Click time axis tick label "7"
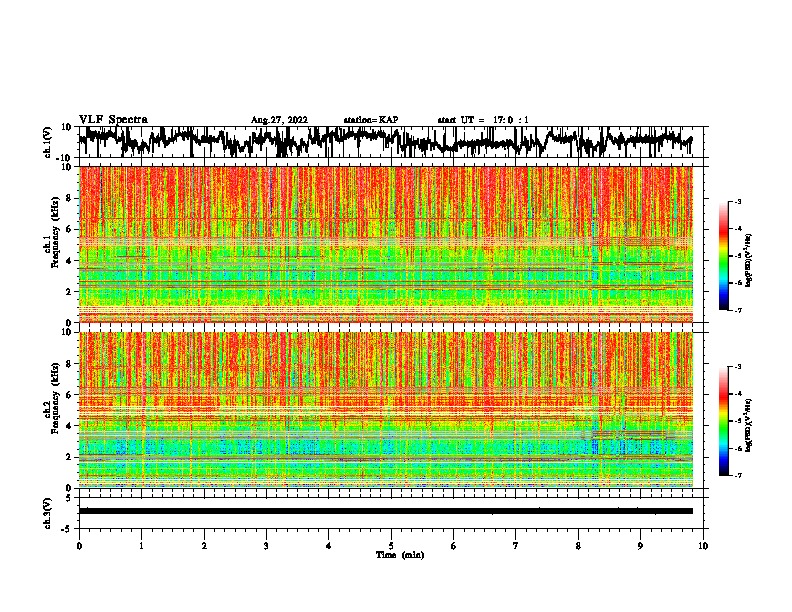This screenshot has height=612, width=792. pos(516,546)
